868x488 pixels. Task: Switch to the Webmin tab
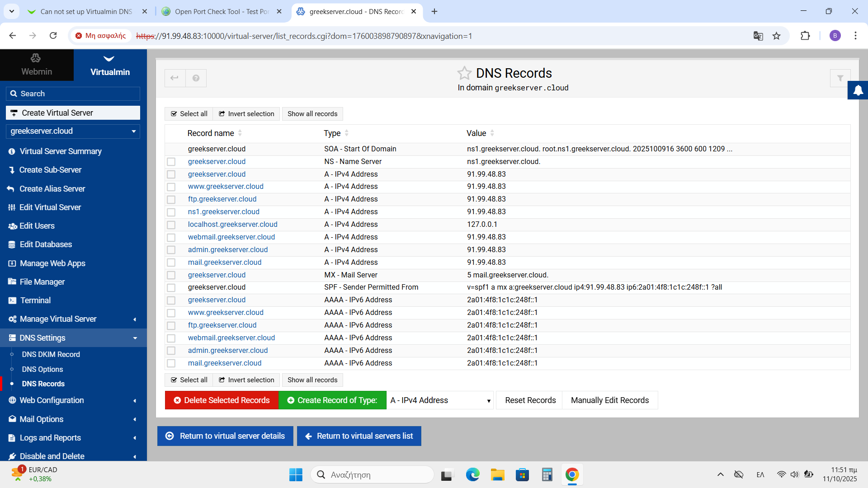[37, 66]
